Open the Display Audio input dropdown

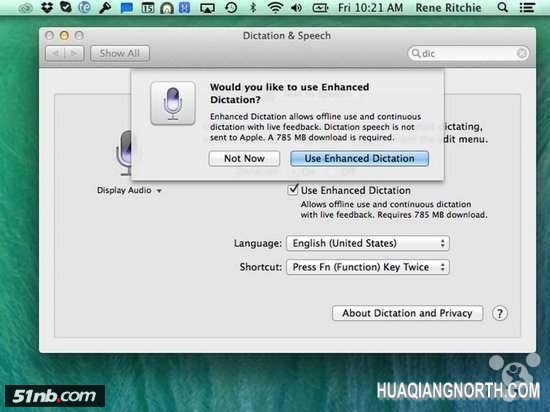point(129,190)
